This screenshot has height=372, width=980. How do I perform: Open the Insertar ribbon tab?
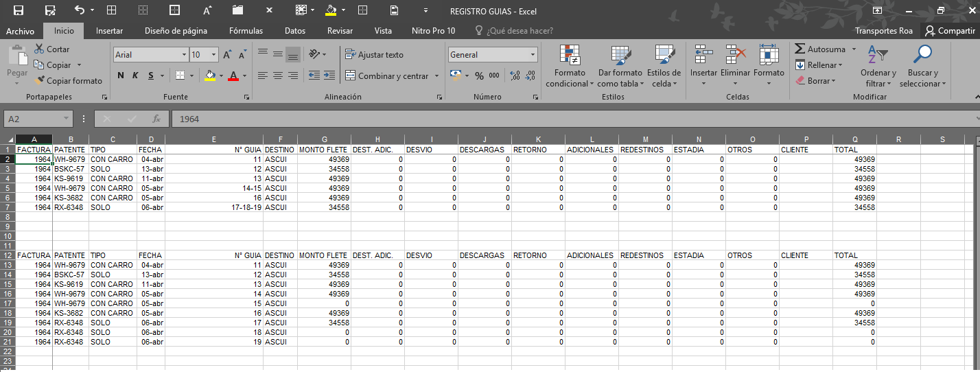click(x=109, y=31)
